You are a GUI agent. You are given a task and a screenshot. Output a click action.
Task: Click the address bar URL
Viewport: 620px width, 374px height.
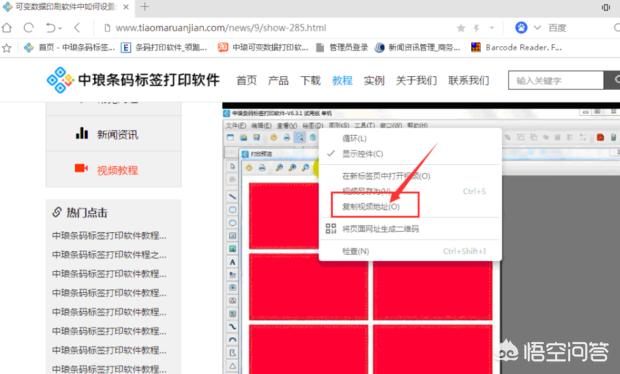click(221, 28)
